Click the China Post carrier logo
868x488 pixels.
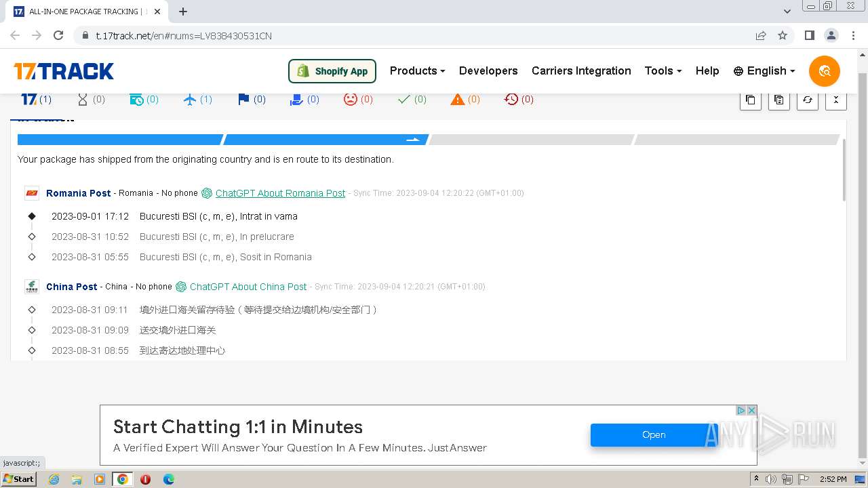click(32, 287)
